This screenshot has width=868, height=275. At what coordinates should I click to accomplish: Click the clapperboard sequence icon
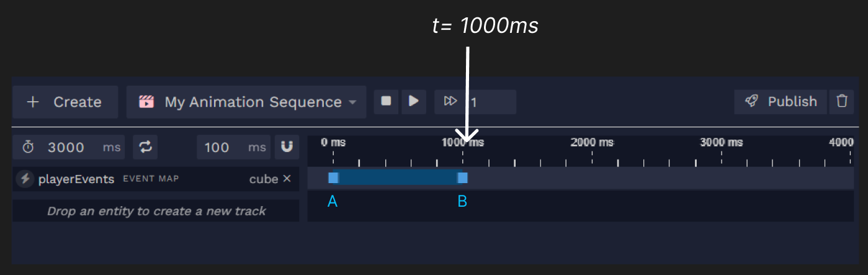pos(146,102)
